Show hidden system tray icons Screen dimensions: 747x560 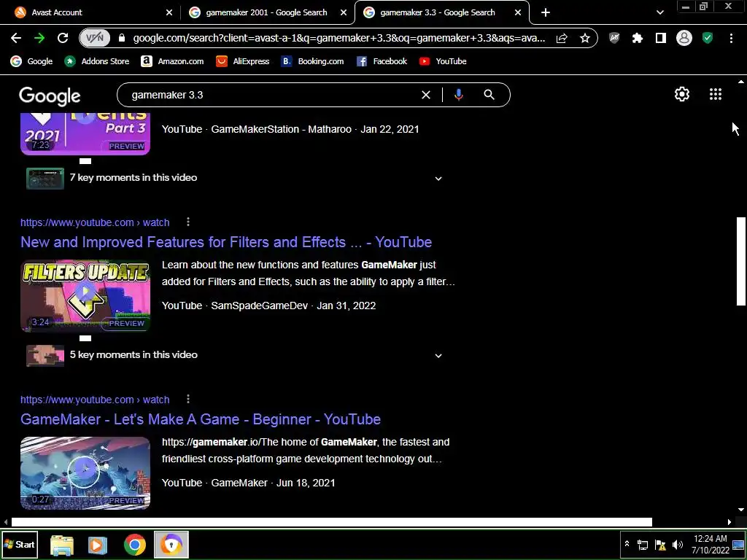coord(627,544)
